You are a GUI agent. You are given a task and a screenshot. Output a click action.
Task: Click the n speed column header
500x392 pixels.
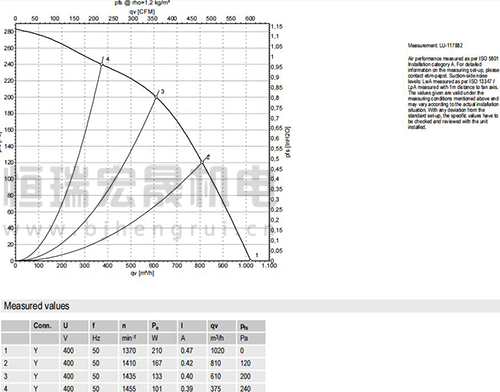click(x=124, y=326)
